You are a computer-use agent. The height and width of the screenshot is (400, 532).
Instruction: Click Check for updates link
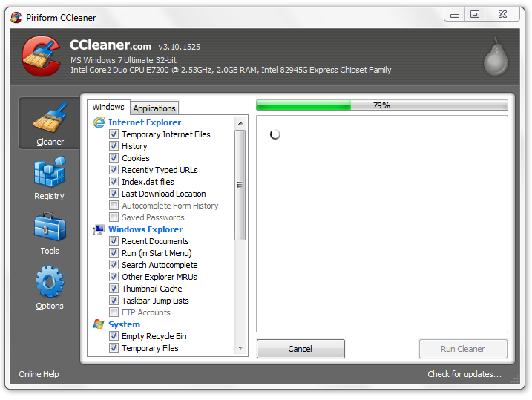click(x=464, y=374)
